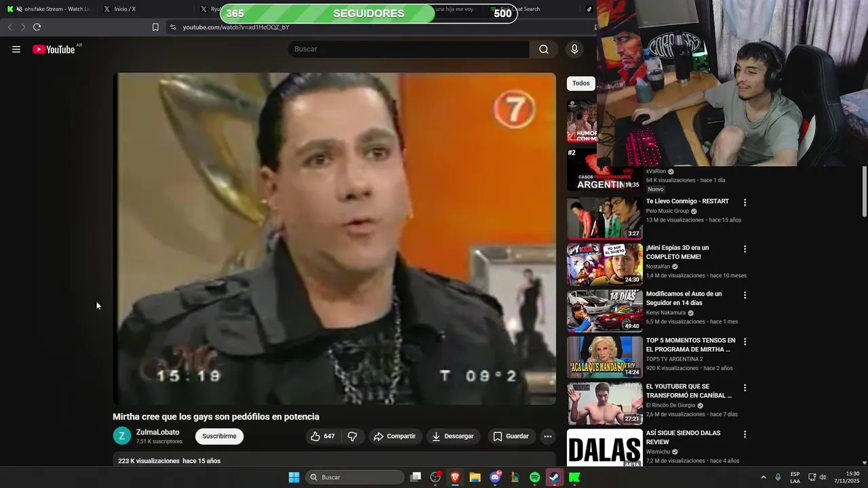868x488 pixels.
Task: Visit xVaRion channel
Action: [656, 171]
